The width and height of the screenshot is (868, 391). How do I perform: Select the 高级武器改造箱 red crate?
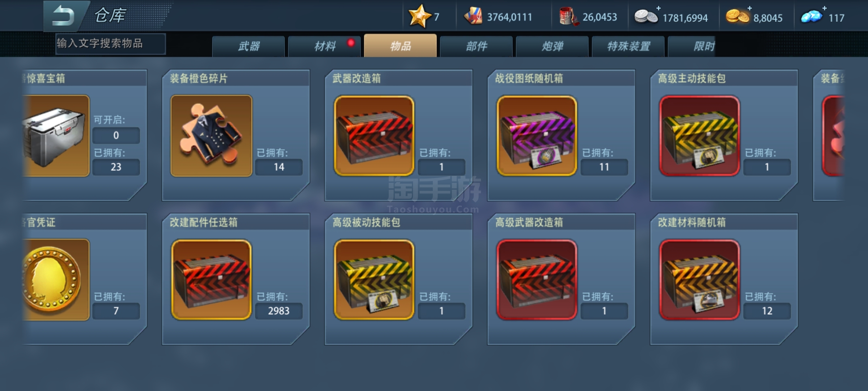click(x=537, y=279)
